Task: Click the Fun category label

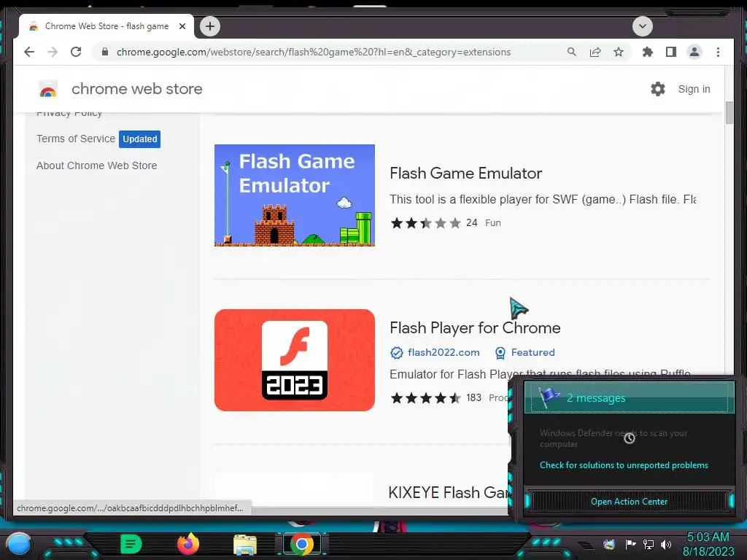Action: coord(492,223)
